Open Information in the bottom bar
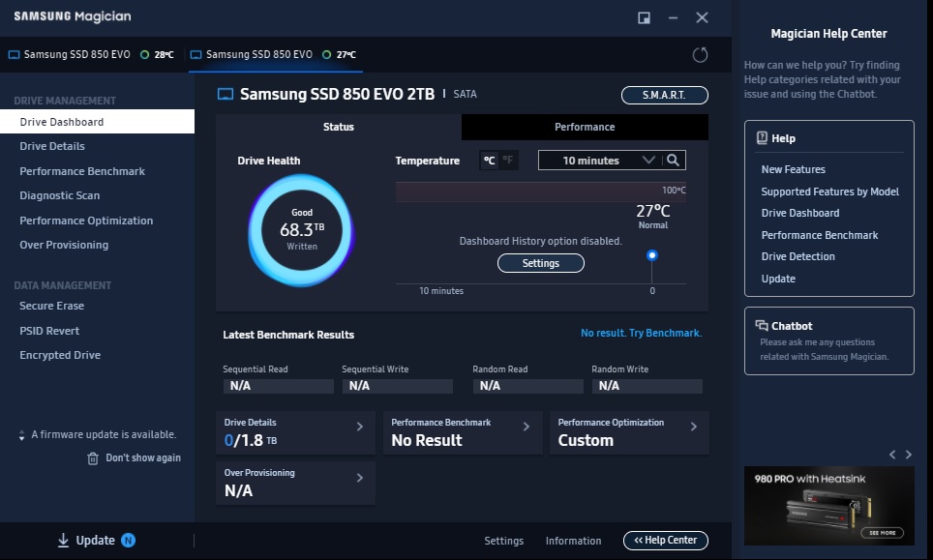Screen dimensions: 933x560 tap(574, 541)
